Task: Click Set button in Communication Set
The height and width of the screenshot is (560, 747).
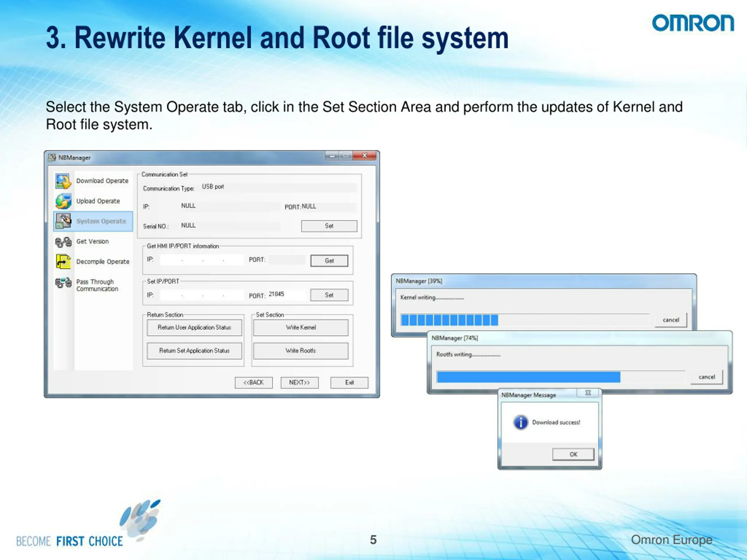Action: [329, 226]
